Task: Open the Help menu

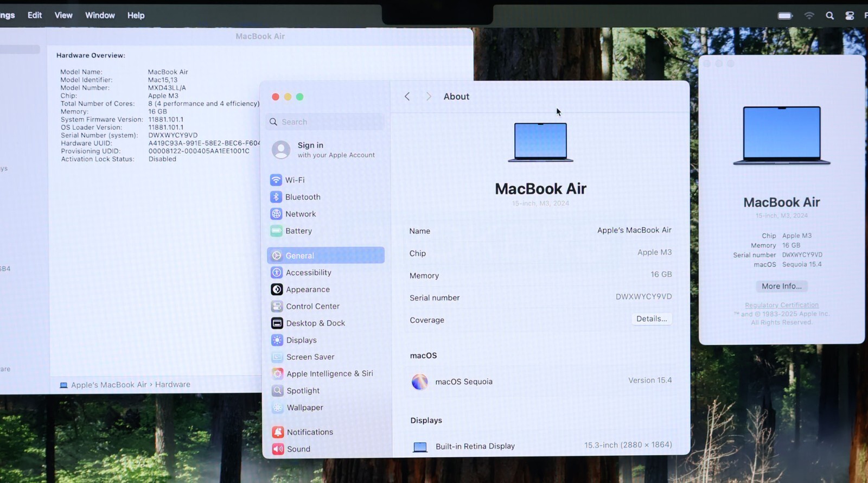Action: click(x=136, y=15)
